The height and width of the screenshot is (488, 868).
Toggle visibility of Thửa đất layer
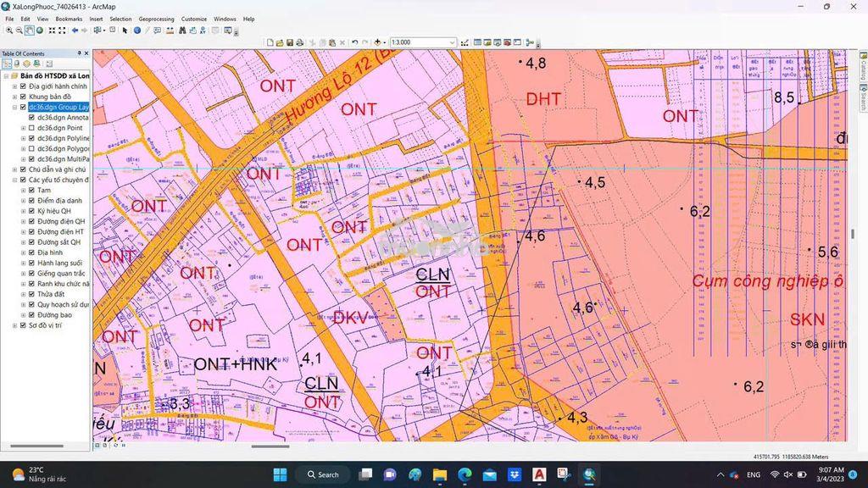31,294
